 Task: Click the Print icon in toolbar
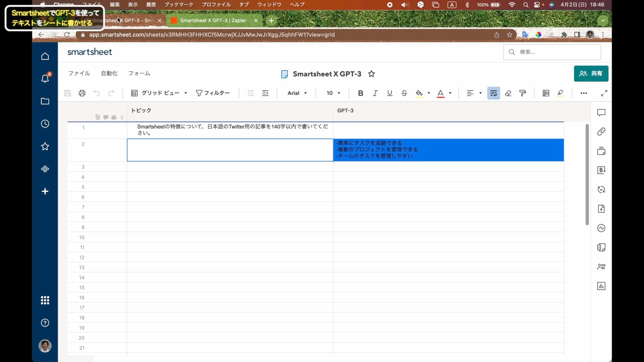[x=82, y=93]
